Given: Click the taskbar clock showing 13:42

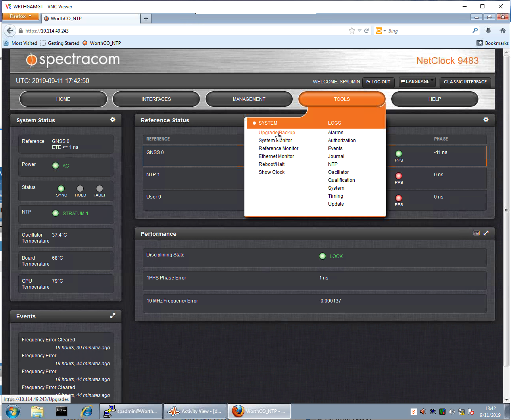Looking at the screenshot, I should (x=490, y=411).
